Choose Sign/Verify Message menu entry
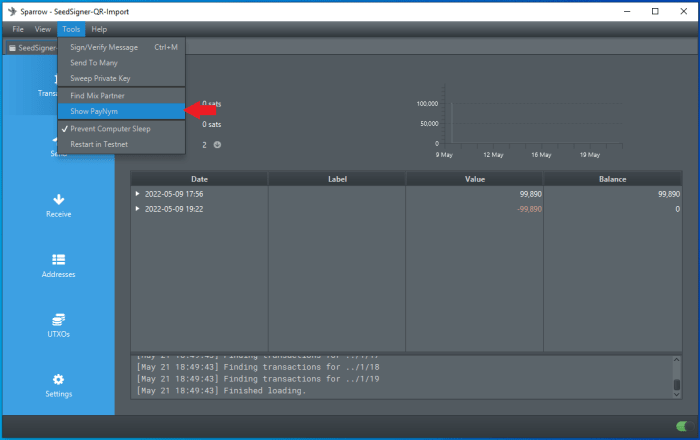 click(x=104, y=47)
